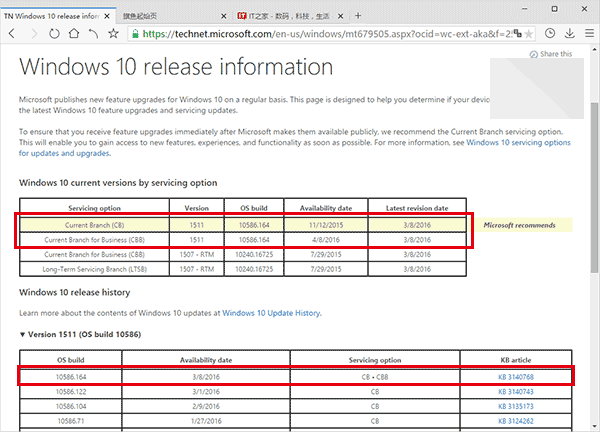Click Current Branch for Business cell in 1511 row
600x432 pixels.
pyautogui.click(x=95, y=240)
